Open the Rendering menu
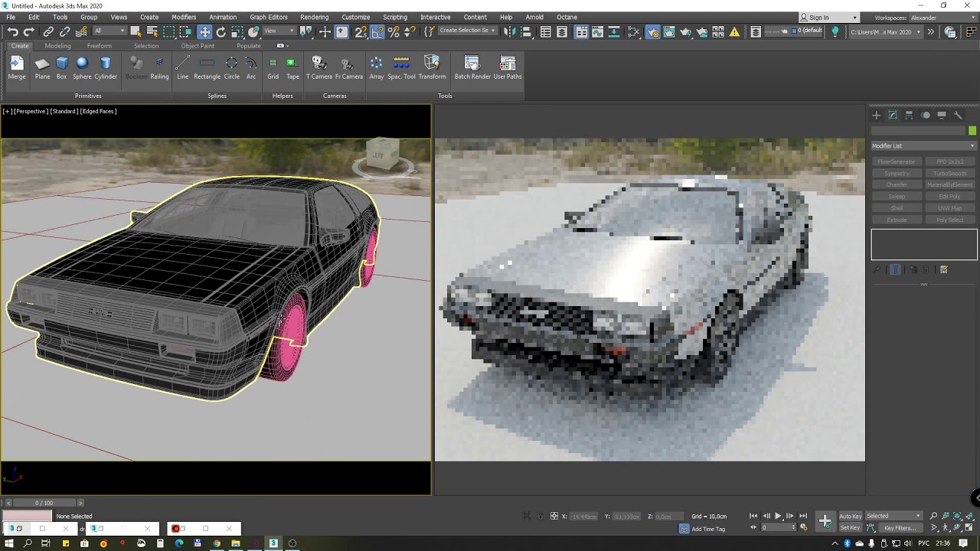Screen dimensions: 980x551 (314, 17)
